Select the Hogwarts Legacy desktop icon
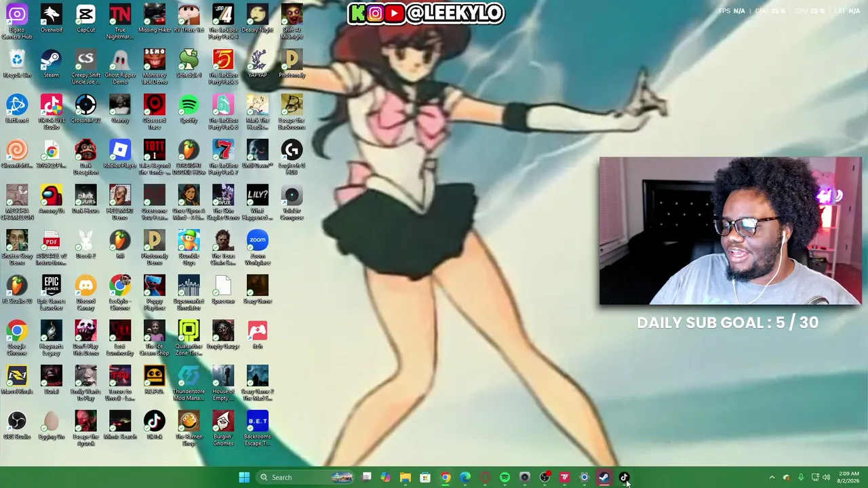 [x=52, y=338]
